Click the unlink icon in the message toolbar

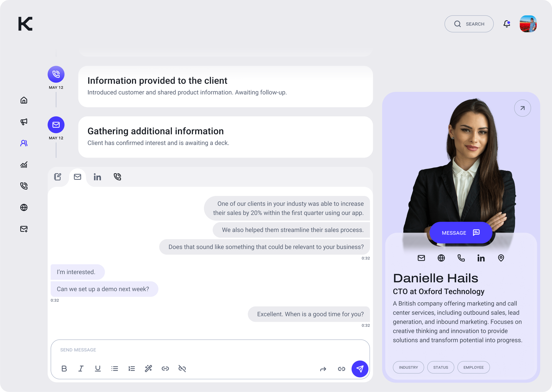182,369
